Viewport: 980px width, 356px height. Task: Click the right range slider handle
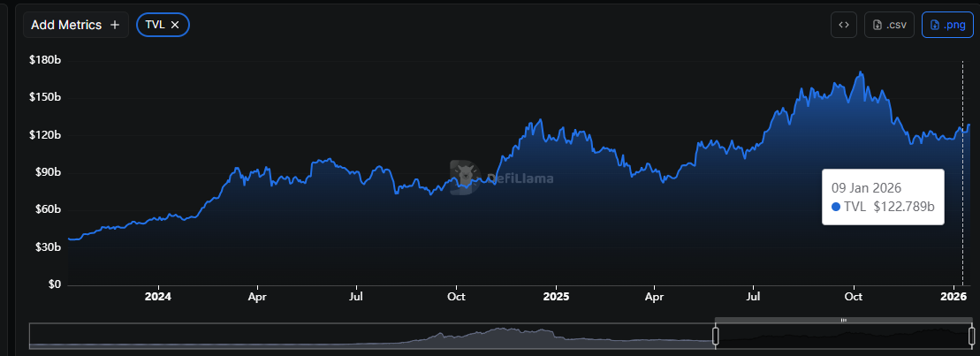pyautogui.click(x=972, y=336)
